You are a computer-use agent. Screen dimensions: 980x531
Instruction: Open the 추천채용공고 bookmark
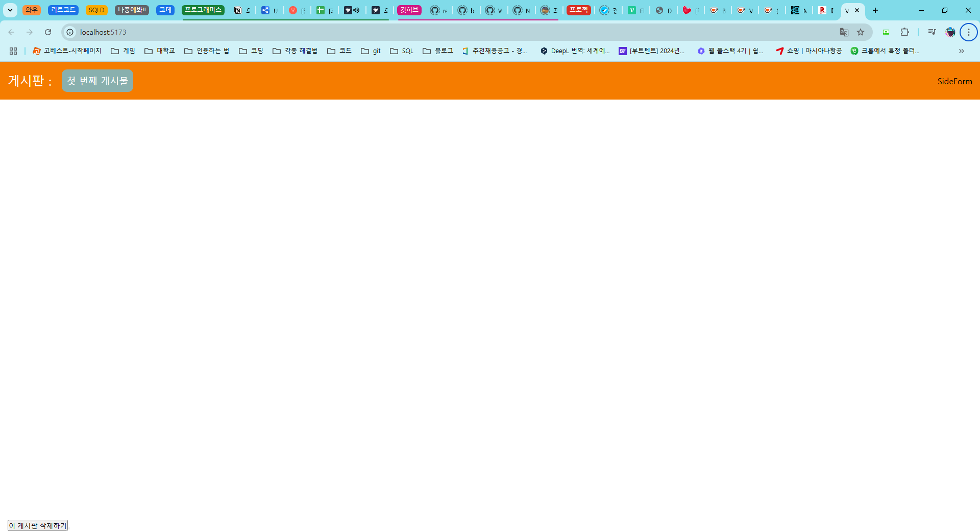click(495, 51)
